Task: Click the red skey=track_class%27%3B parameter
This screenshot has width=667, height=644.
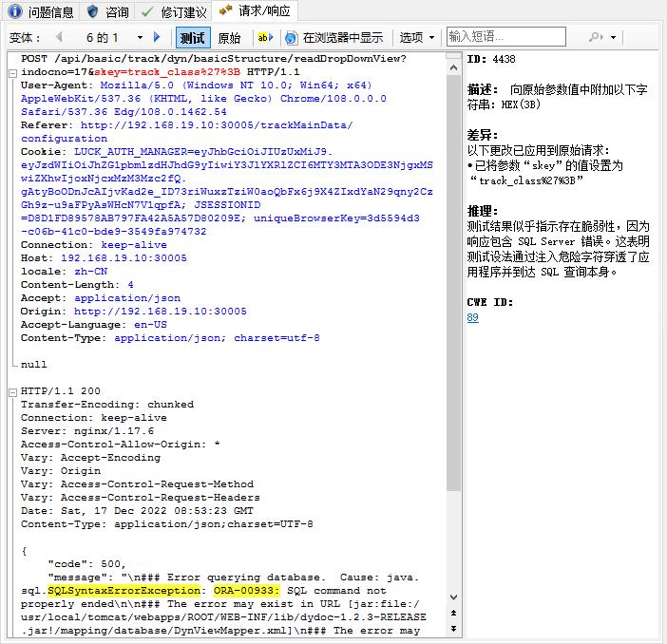Action: click(167, 72)
